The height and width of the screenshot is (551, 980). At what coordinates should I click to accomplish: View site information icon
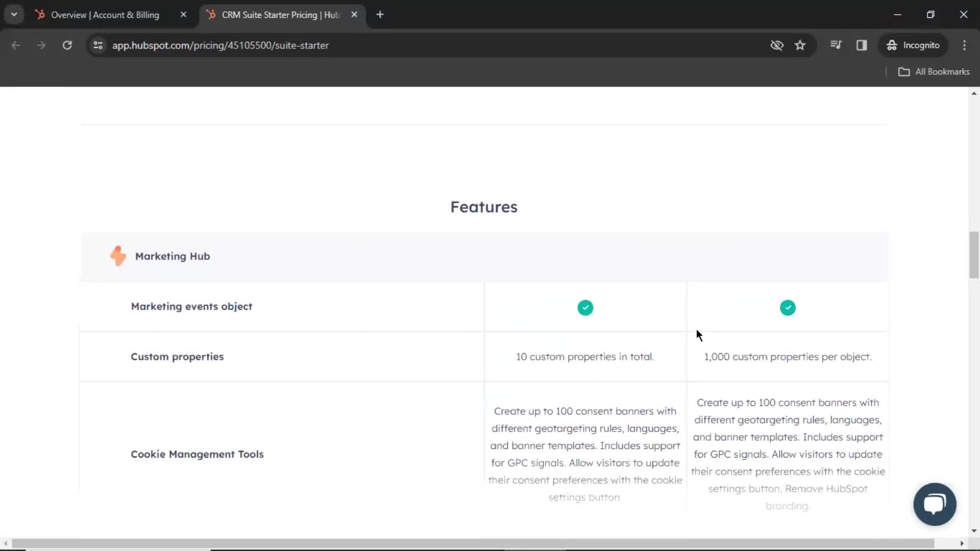point(98,45)
